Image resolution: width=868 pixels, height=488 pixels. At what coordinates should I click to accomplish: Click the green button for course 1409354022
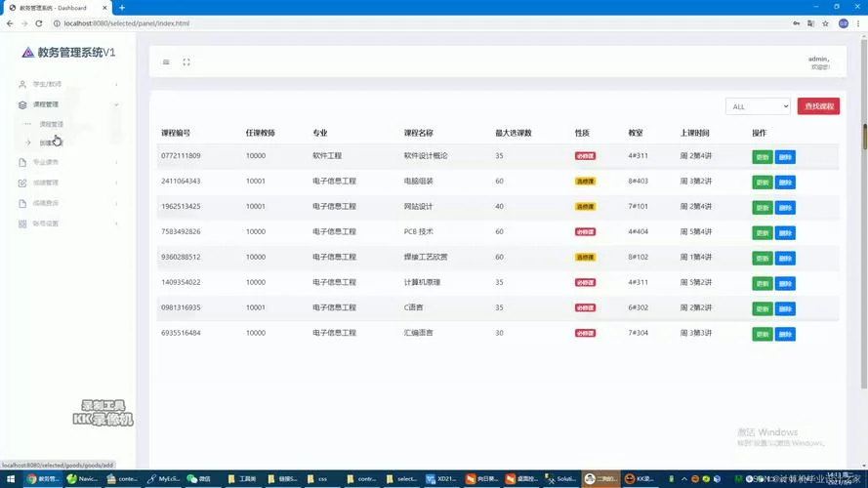coord(763,284)
